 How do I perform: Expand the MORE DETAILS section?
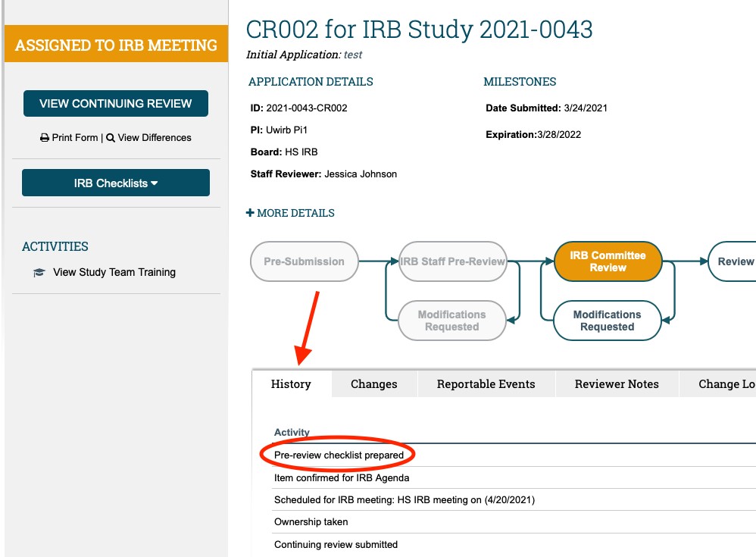tap(295, 213)
